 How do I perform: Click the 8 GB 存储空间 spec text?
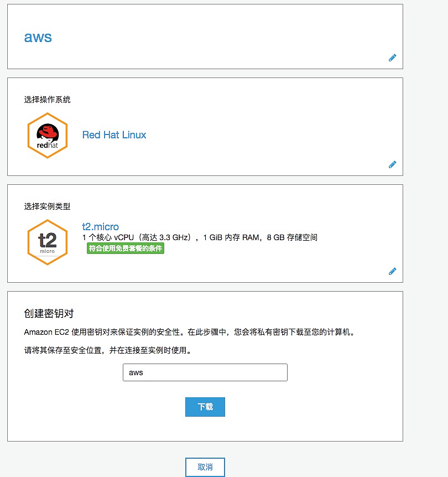(x=292, y=237)
